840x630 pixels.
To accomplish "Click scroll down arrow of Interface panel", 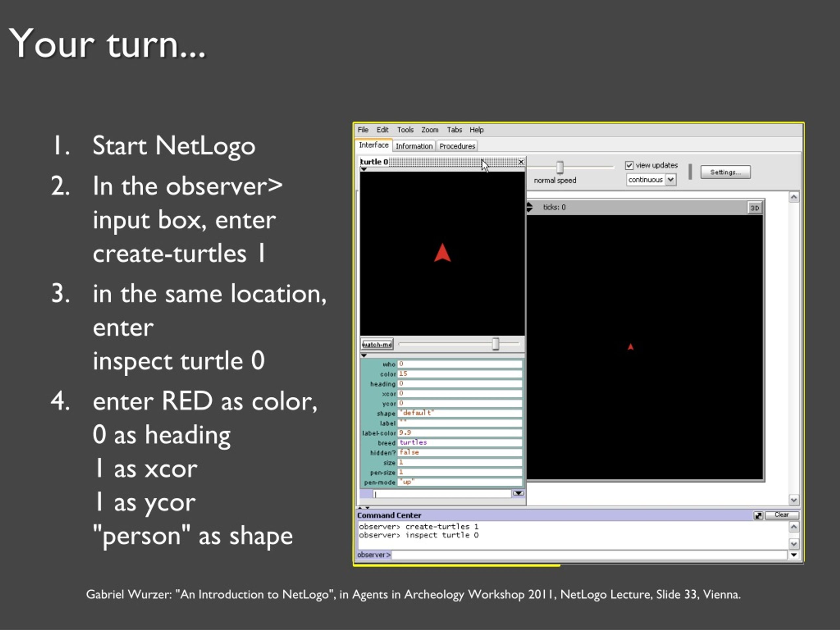I will (794, 500).
